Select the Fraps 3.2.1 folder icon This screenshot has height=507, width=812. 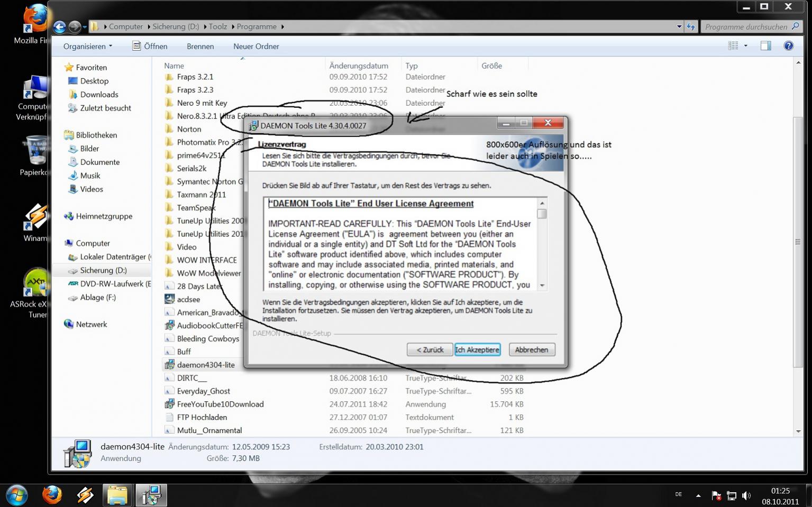pos(169,77)
